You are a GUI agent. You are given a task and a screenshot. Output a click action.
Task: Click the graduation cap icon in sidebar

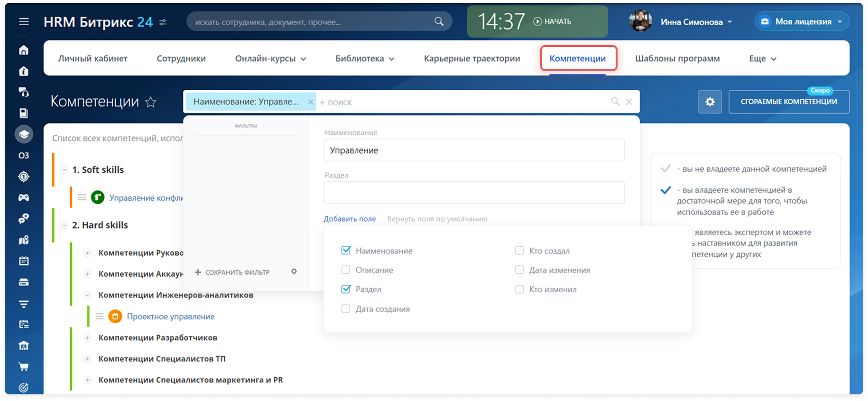point(24,134)
